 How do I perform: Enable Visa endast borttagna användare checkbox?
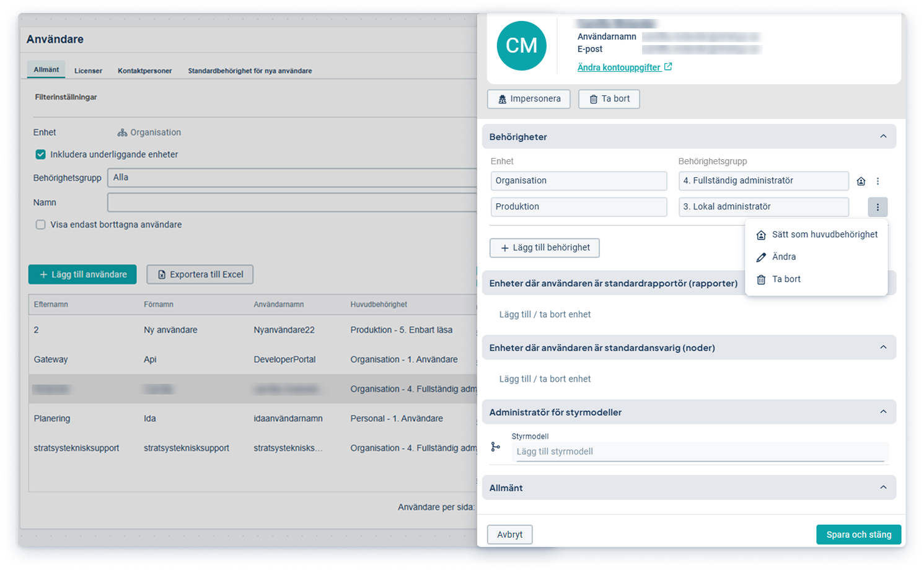(41, 225)
